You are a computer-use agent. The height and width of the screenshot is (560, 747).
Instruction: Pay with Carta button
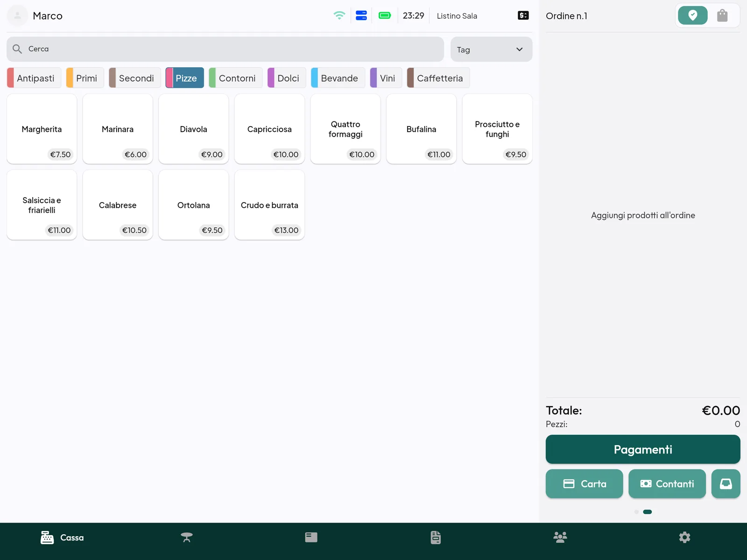tap(585, 484)
